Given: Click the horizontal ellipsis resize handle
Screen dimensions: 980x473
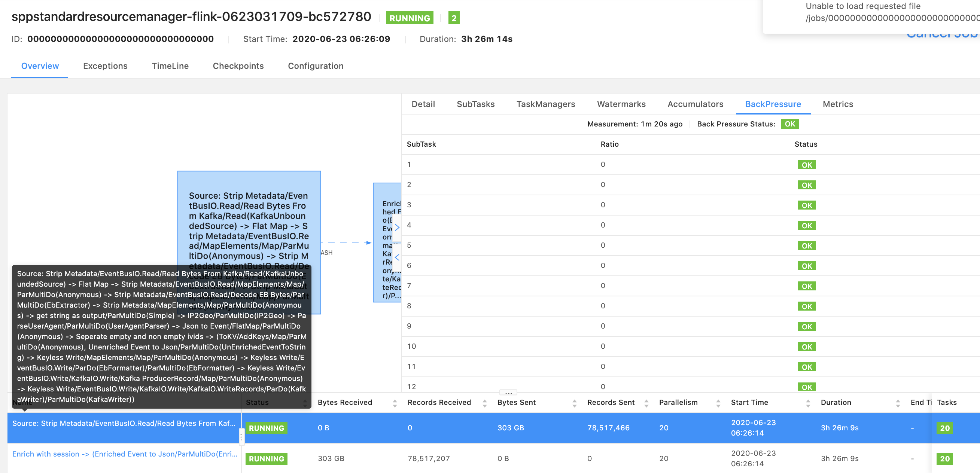Looking at the screenshot, I should point(508,393).
